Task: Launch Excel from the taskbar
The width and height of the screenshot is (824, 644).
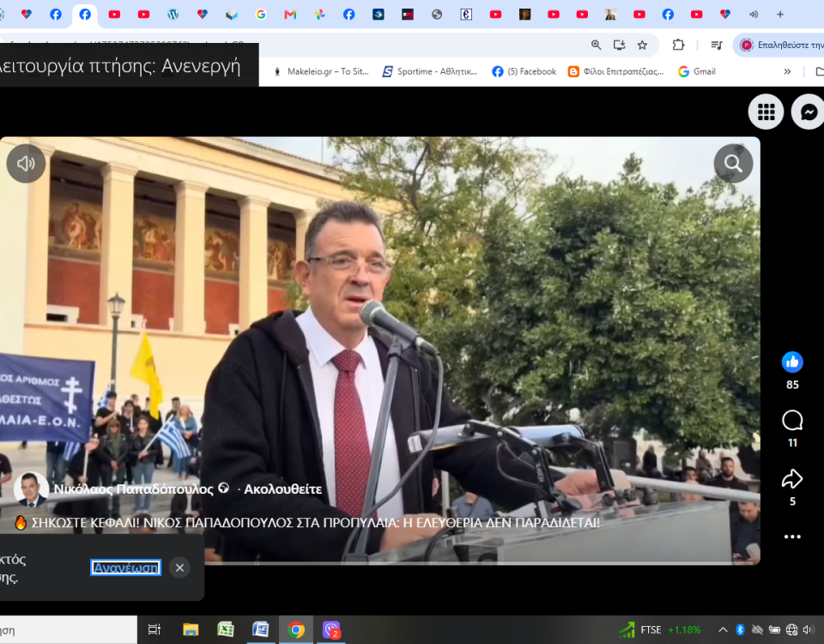Action: point(226,629)
